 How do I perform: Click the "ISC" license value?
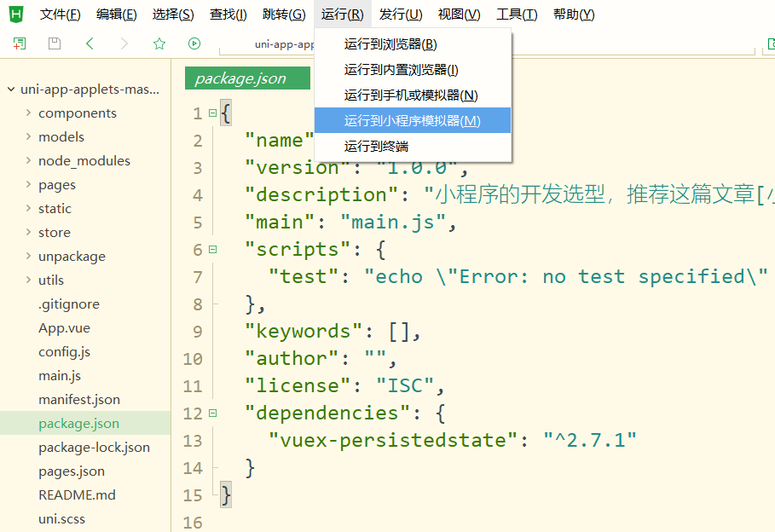[405, 385]
